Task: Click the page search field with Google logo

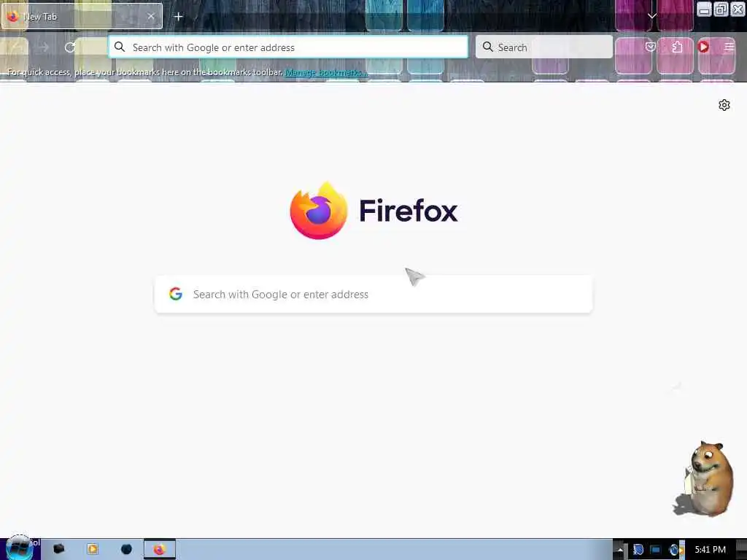Action: [x=373, y=295]
